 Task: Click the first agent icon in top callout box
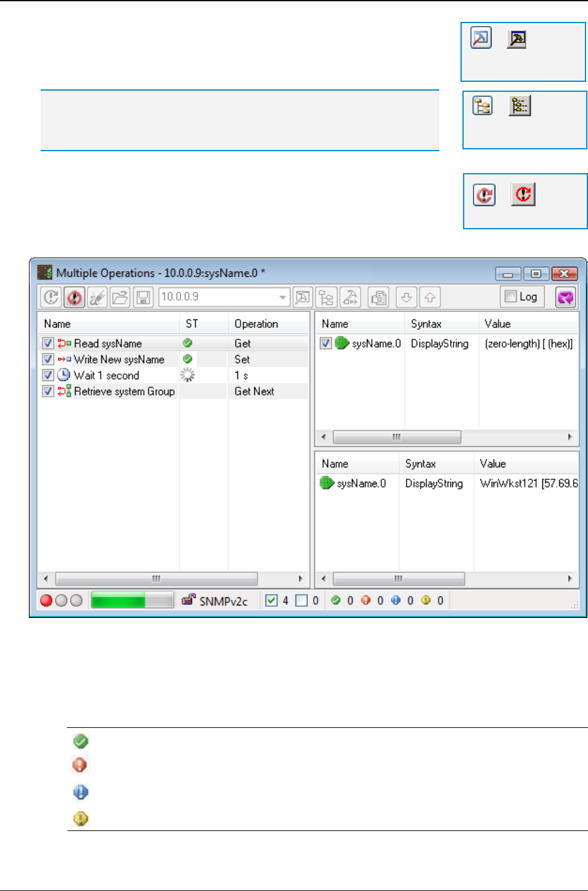(481, 38)
